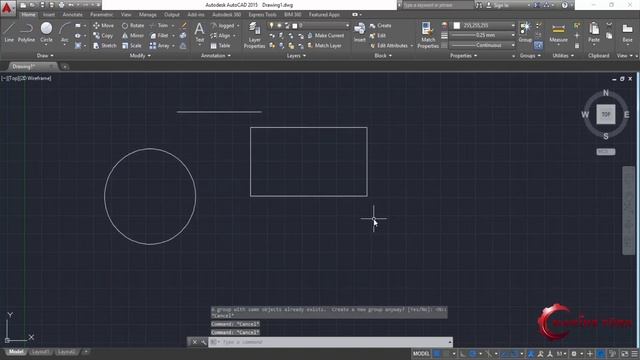Expand the Layers panel
The image size is (640, 360).
coord(296,56)
